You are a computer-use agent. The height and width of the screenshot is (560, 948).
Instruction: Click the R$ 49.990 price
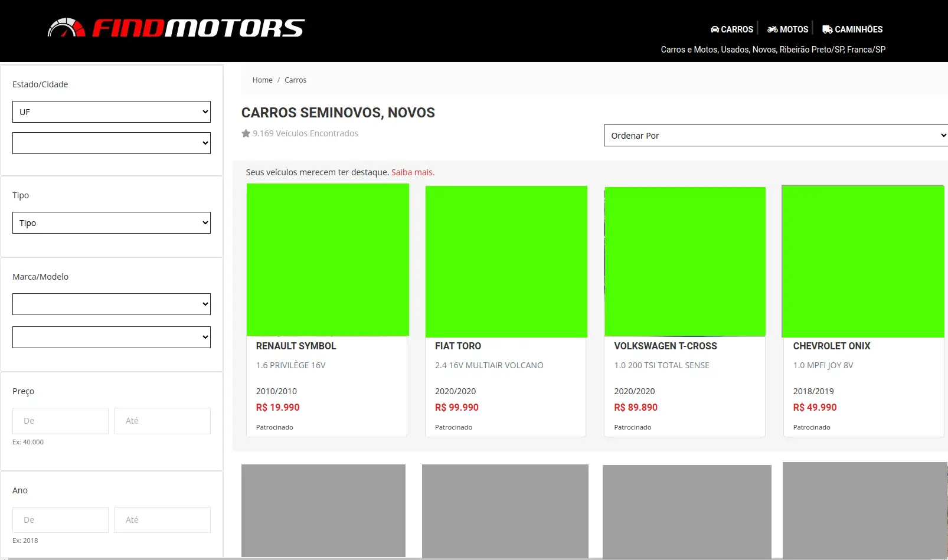pos(815,408)
